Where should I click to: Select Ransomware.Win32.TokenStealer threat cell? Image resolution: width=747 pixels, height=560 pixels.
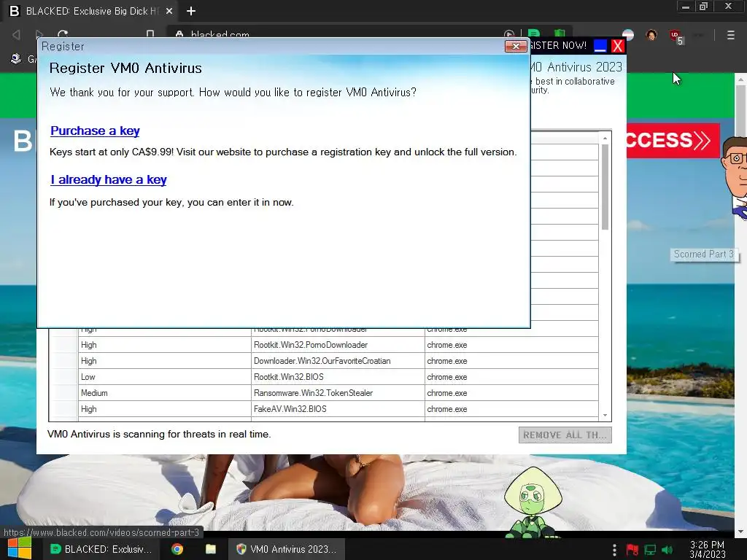click(338, 393)
